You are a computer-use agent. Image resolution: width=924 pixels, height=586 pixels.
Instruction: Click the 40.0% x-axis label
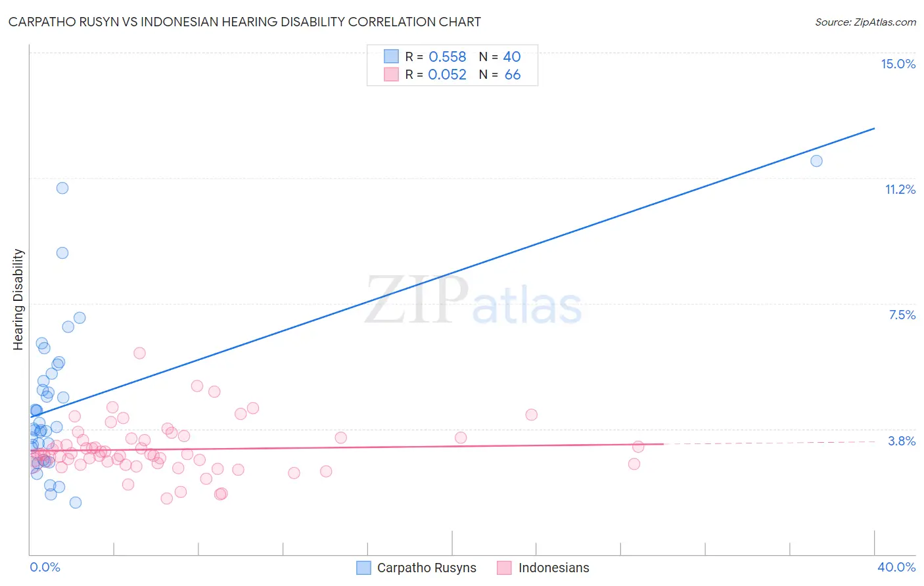tap(896, 567)
